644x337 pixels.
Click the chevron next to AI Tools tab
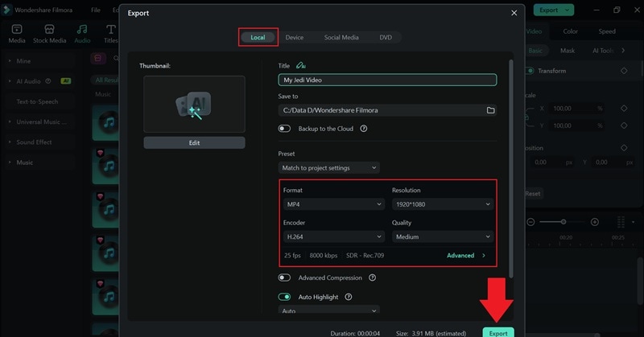(623, 50)
